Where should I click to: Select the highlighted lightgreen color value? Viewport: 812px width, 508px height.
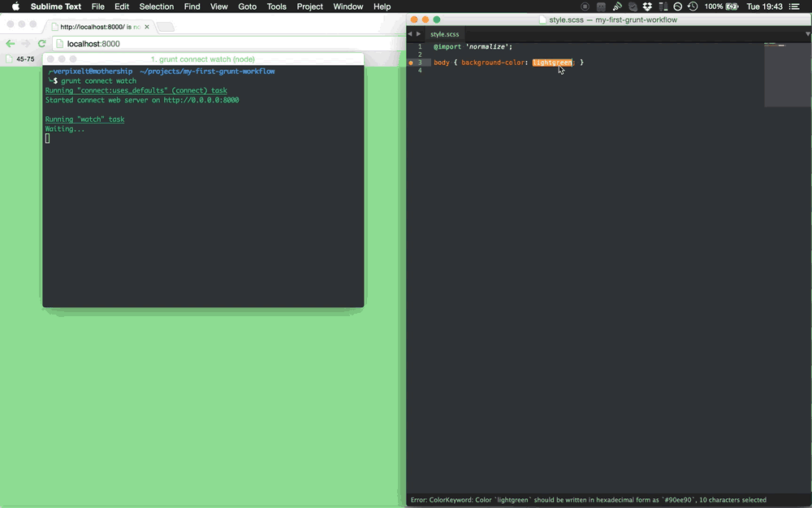(x=553, y=62)
